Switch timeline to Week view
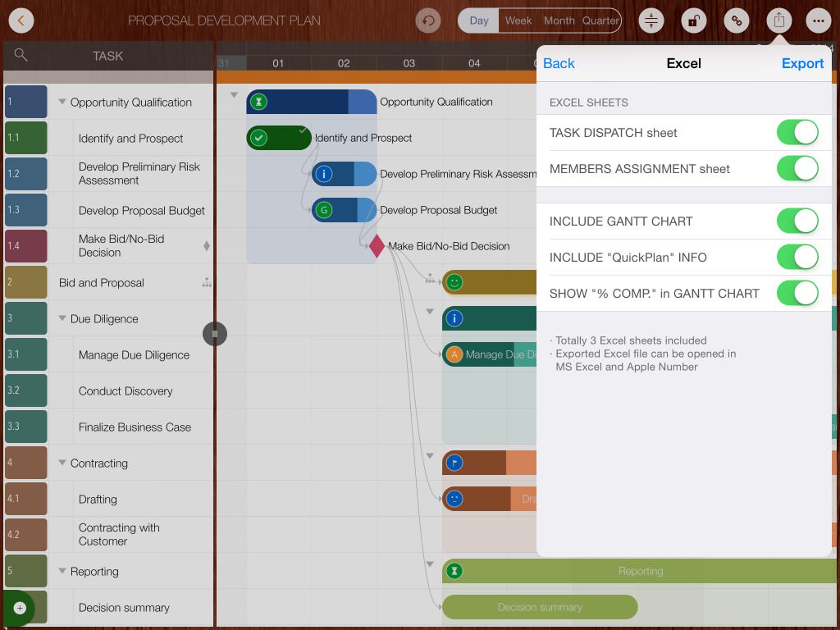The image size is (840, 630). click(518, 21)
